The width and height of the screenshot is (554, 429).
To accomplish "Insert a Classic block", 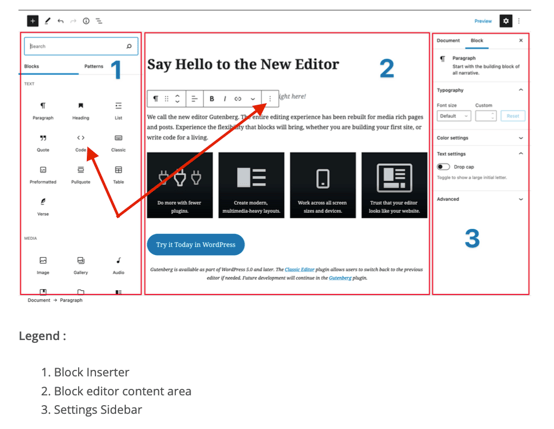I will [x=118, y=143].
